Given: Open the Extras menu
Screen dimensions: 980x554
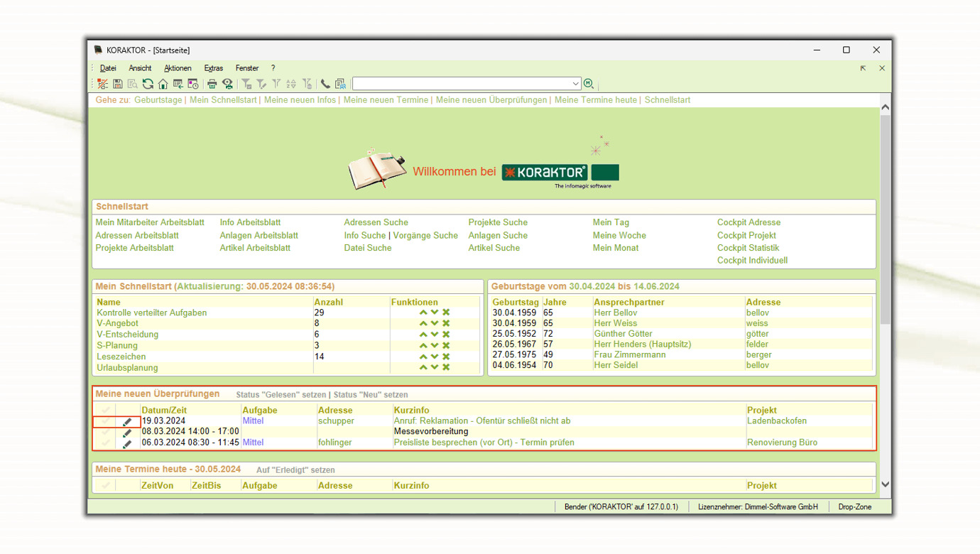Looking at the screenshot, I should 213,68.
